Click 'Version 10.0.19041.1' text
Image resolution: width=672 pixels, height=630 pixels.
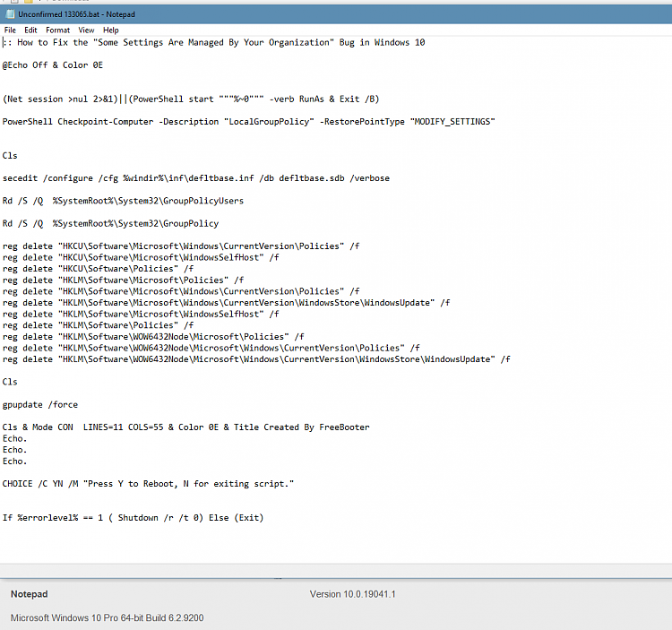pyautogui.click(x=353, y=594)
